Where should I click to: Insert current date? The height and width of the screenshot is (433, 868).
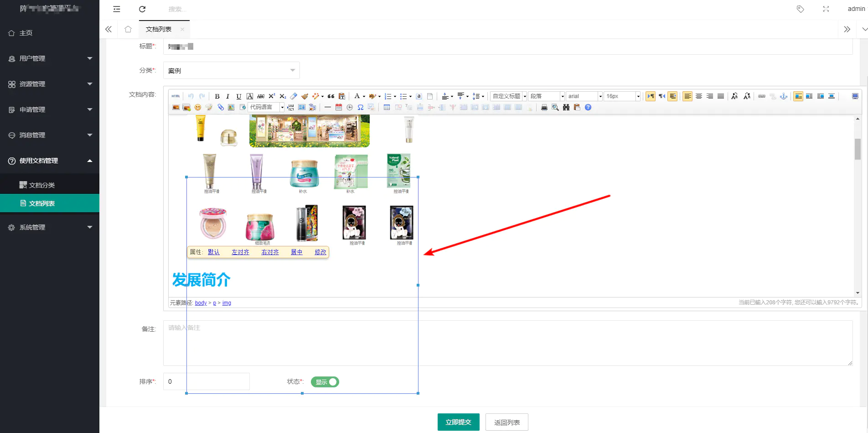339,107
